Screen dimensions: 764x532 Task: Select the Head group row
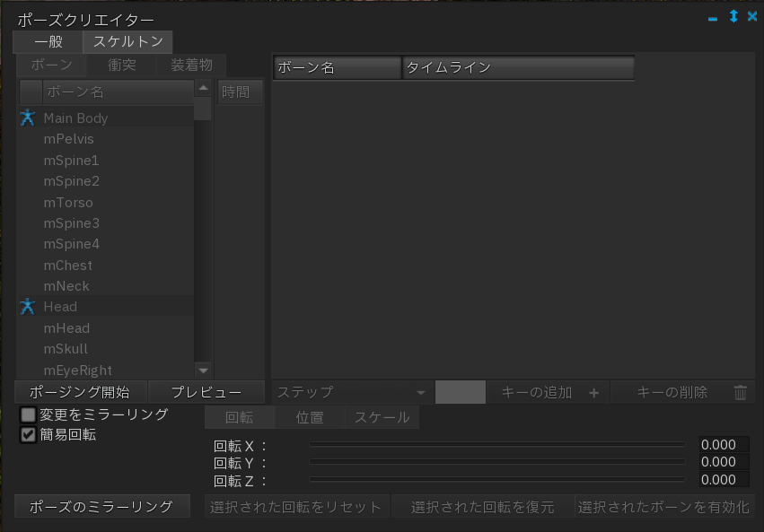pyautogui.click(x=106, y=307)
